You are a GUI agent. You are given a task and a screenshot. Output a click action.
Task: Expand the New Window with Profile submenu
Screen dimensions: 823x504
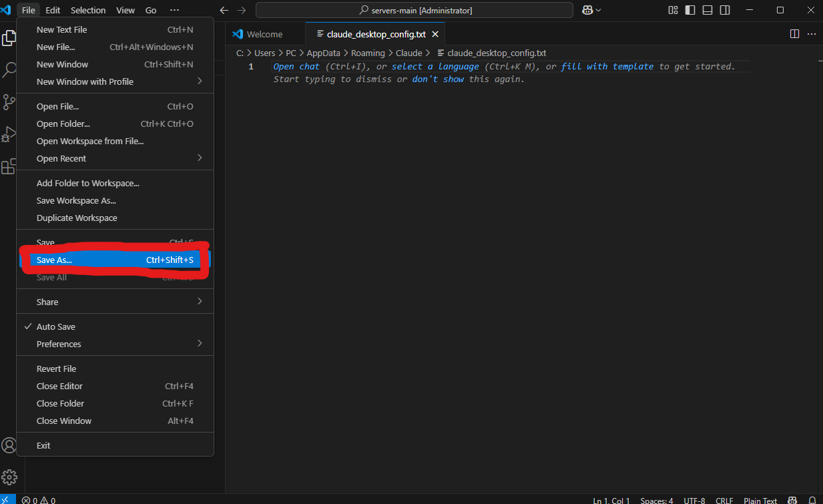point(115,81)
